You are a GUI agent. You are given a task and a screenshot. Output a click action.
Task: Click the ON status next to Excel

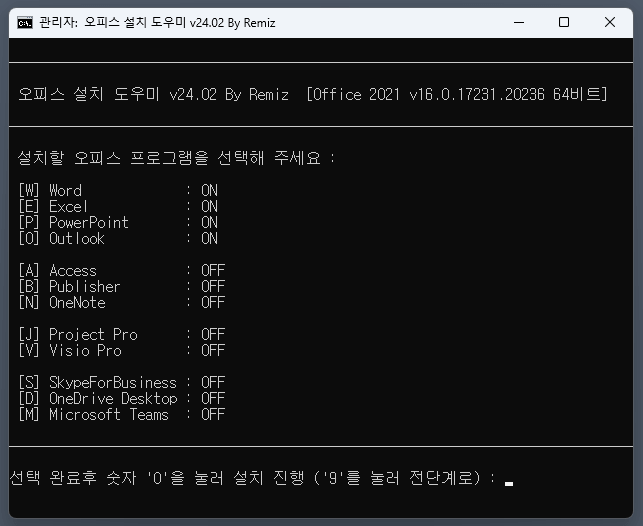point(209,207)
